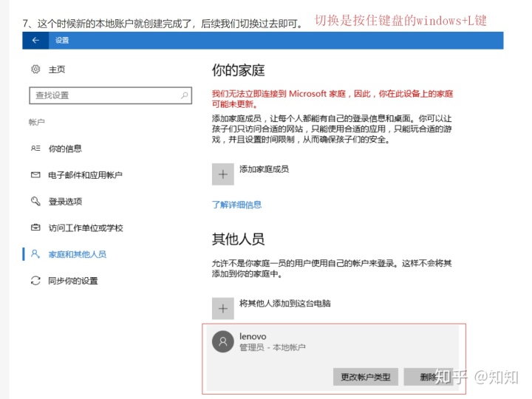Click 添加家庭成员 label
This screenshot has height=399, width=532.
265,169
